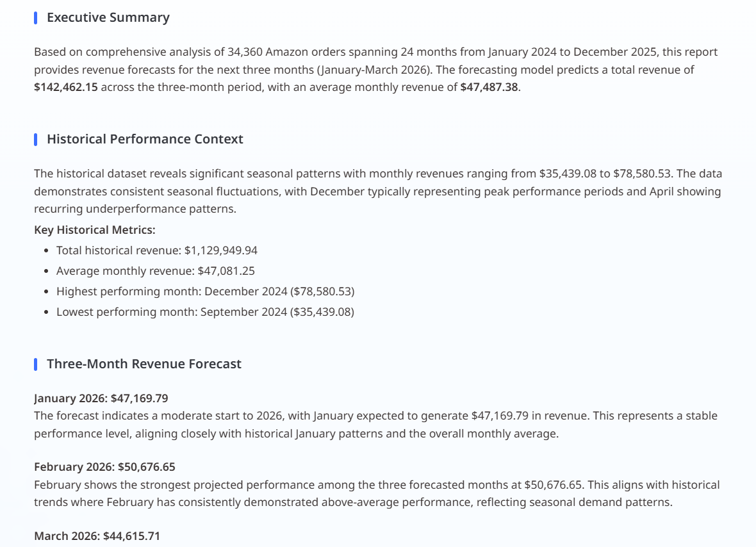Click the bold $142,462.15 total revenue figure
The height and width of the screenshot is (547, 756).
tap(66, 88)
